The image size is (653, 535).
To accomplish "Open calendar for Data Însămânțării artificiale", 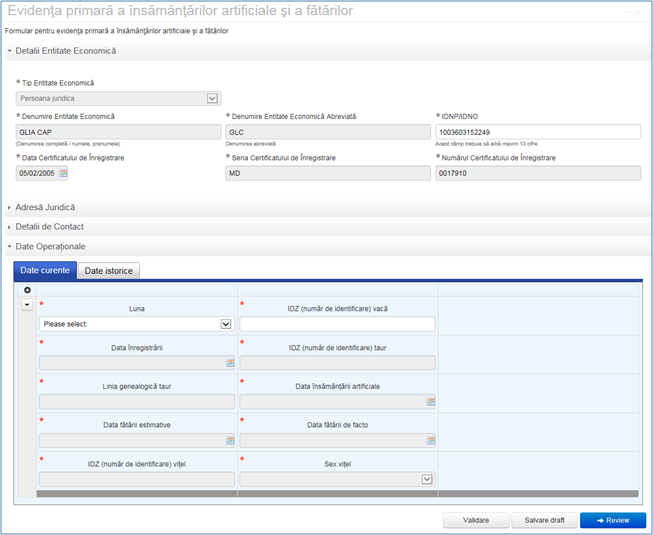I will tap(430, 402).
